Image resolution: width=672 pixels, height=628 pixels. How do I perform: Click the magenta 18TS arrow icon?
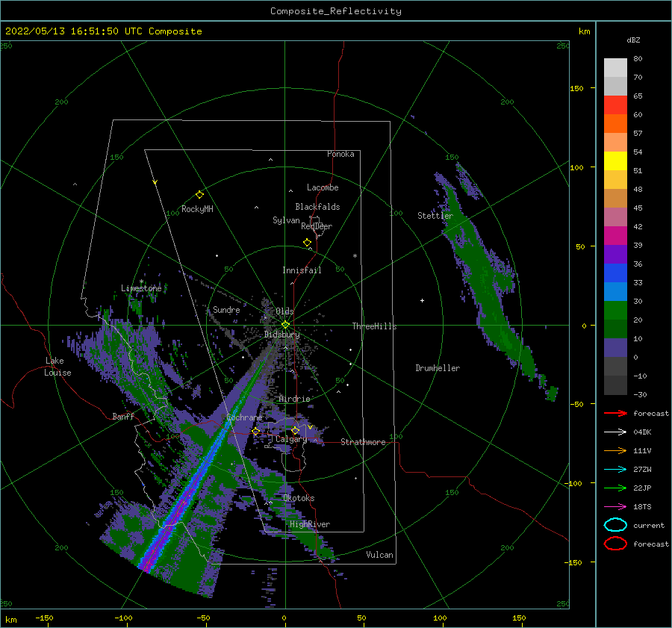615,507
